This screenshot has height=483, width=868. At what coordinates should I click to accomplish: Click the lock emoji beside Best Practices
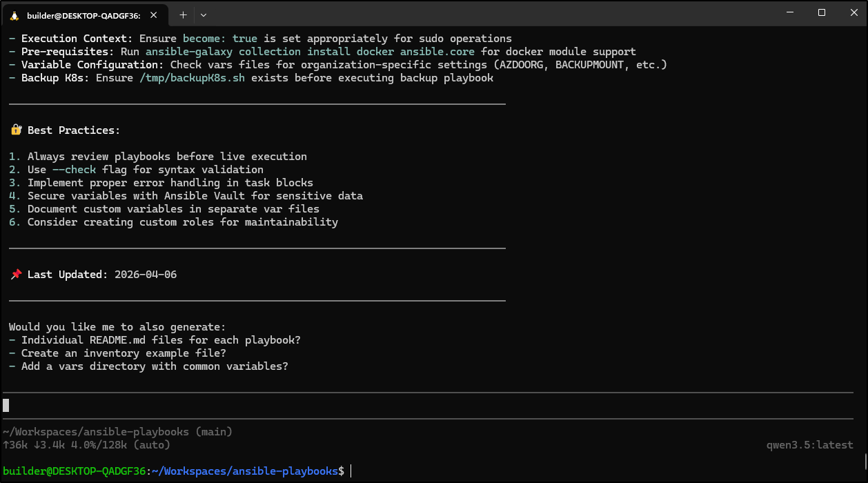pos(17,130)
